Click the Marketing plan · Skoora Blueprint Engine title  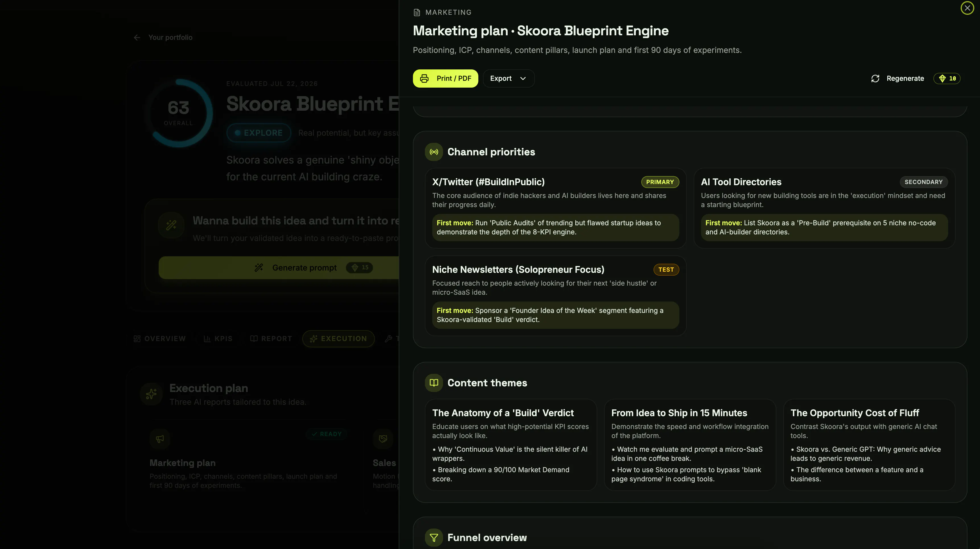point(541,31)
